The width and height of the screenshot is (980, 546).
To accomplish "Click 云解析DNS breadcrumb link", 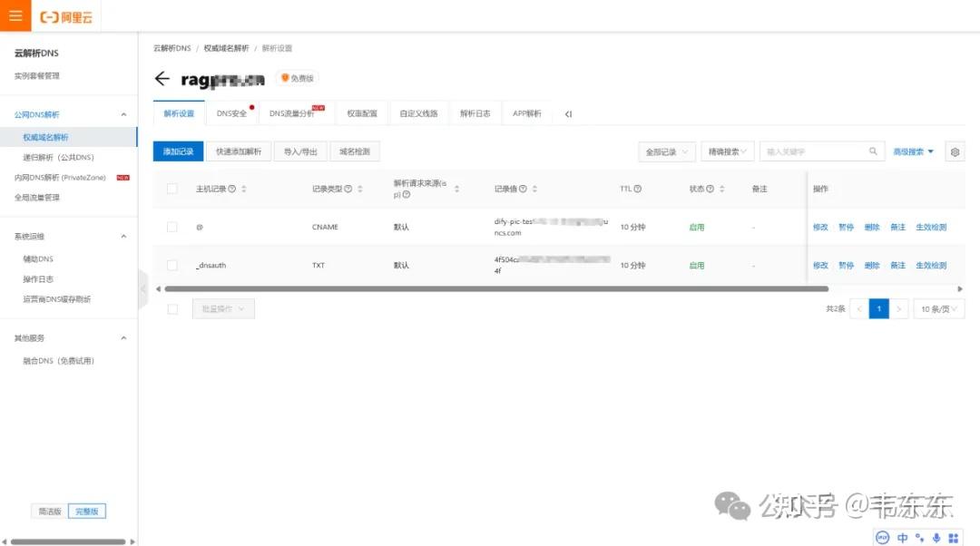I will coord(171,48).
